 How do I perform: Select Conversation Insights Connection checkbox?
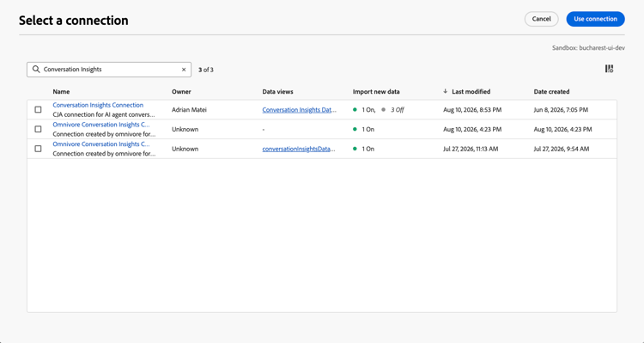pos(38,110)
